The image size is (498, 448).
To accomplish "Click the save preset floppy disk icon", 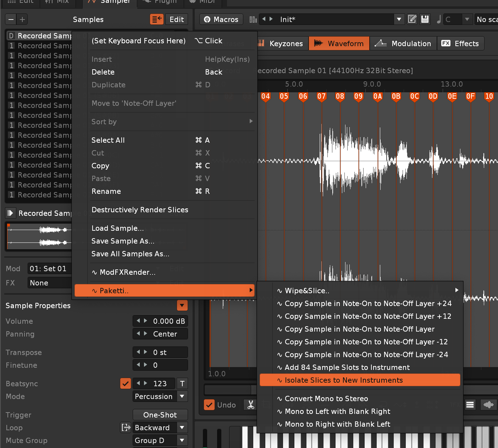I will click(425, 19).
